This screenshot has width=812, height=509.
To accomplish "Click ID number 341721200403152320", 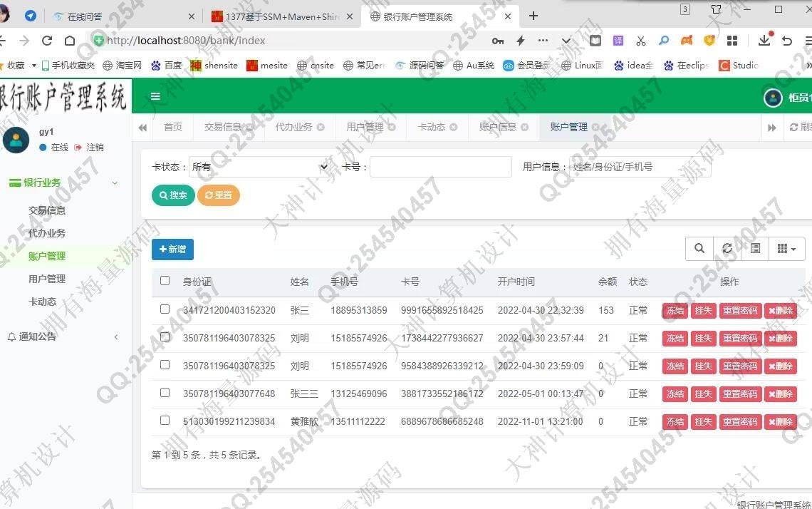I will tap(229, 311).
